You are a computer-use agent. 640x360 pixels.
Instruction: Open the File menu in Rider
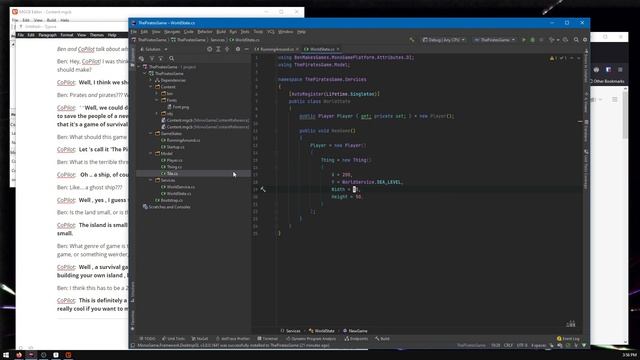point(133,32)
